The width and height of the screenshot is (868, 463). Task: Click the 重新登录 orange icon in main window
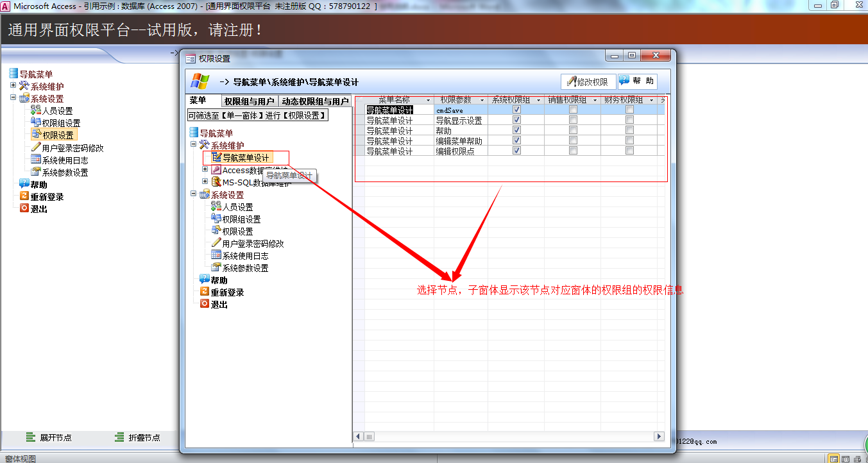coord(24,196)
